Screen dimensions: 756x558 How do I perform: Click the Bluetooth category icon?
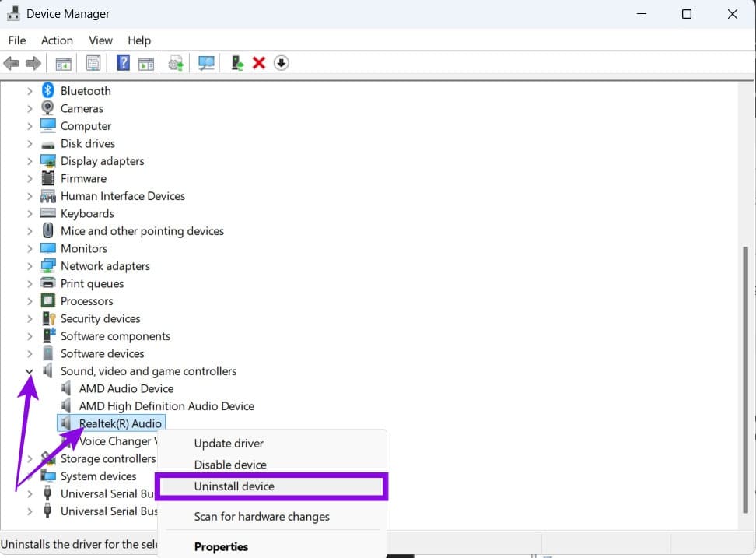click(x=47, y=90)
